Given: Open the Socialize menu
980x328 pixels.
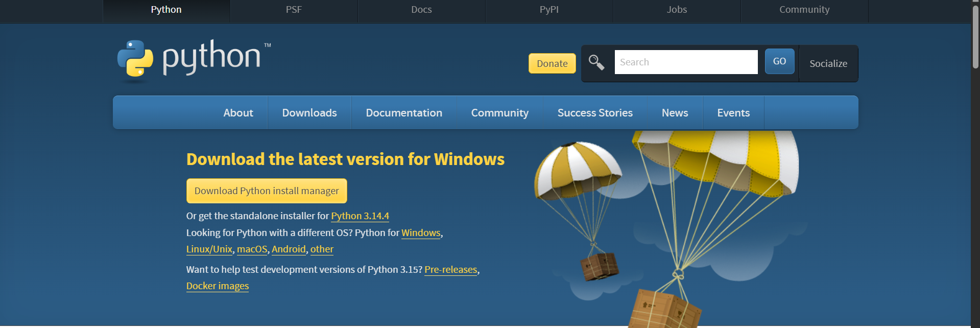Looking at the screenshot, I should click(x=828, y=63).
